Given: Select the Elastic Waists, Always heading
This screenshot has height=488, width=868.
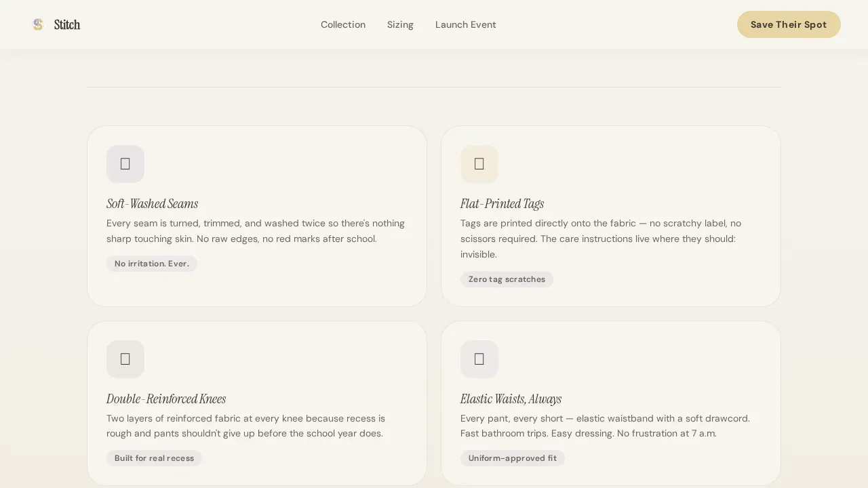Looking at the screenshot, I should [x=511, y=399].
